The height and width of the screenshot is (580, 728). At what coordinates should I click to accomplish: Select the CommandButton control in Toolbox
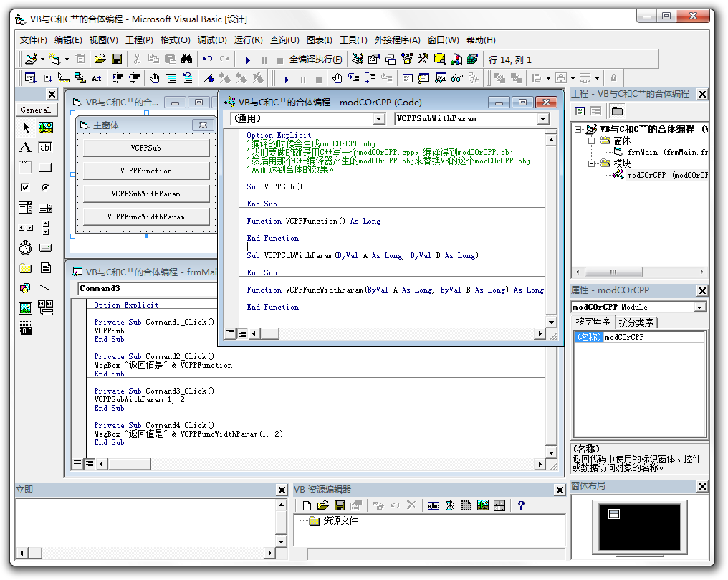[x=45, y=167]
